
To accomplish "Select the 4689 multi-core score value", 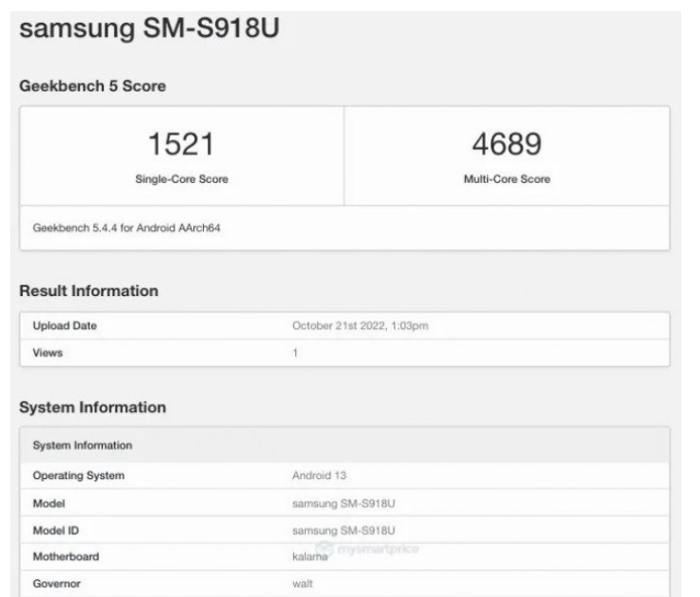I will coord(508,144).
